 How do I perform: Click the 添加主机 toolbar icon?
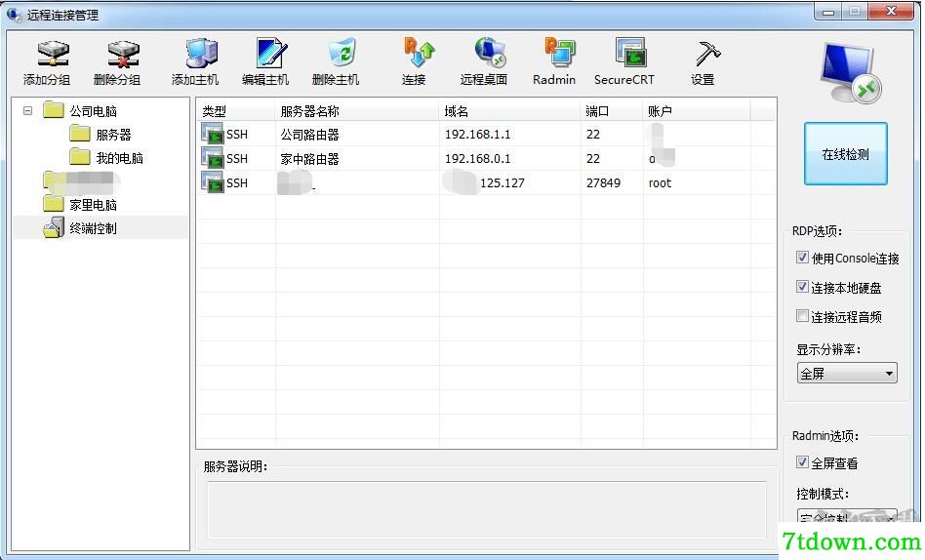point(201,53)
